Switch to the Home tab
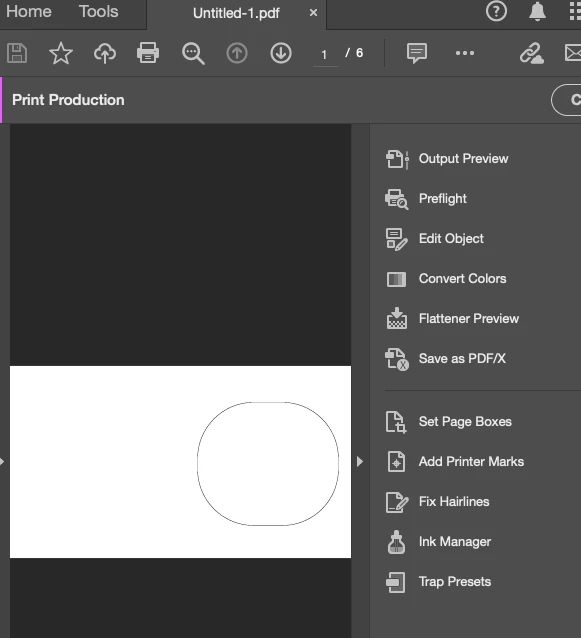Image resolution: width=581 pixels, height=638 pixels. [x=29, y=11]
